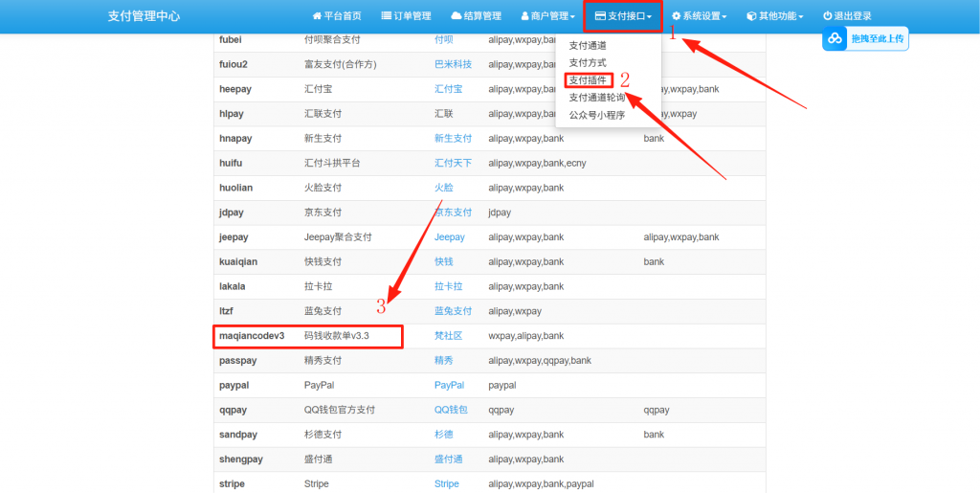The image size is (980, 493).
Task: Choose 支付通道 in the dropdown menu
Action: pyautogui.click(x=588, y=45)
